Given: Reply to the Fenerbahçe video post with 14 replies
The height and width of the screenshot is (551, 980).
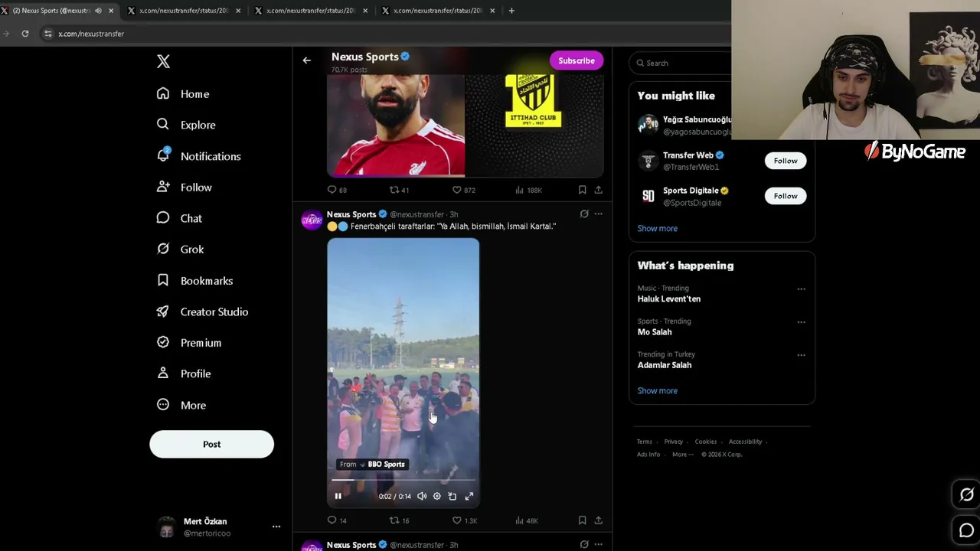Looking at the screenshot, I should pyautogui.click(x=332, y=520).
